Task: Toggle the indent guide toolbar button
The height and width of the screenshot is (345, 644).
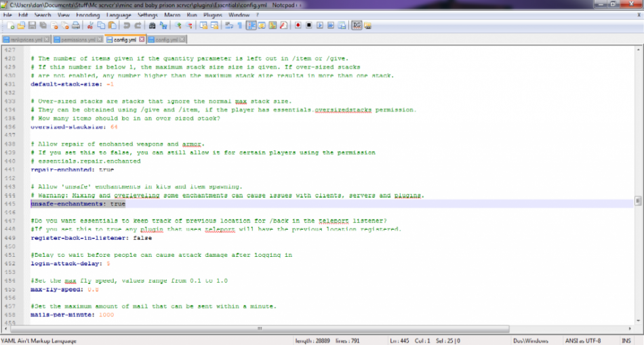Action: click(251, 26)
